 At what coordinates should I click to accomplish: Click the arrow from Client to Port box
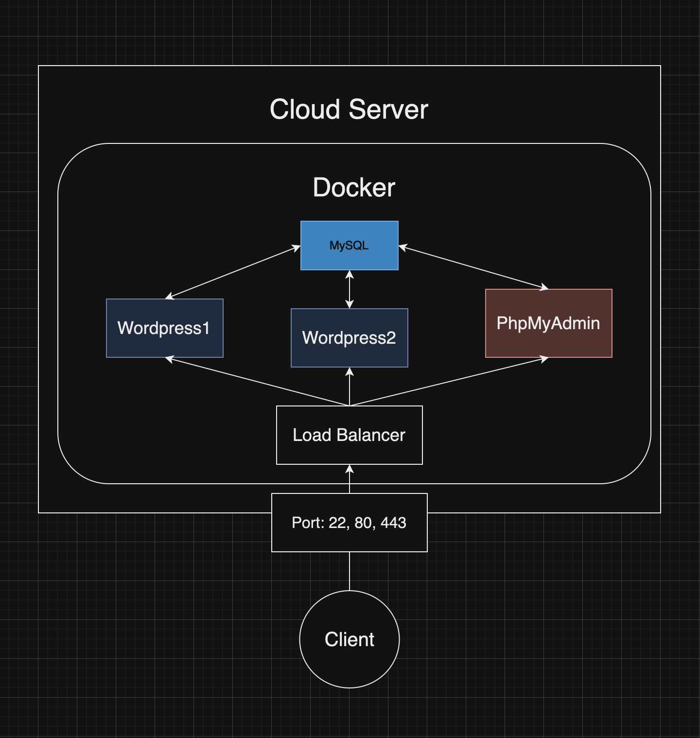tap(350, 571)
